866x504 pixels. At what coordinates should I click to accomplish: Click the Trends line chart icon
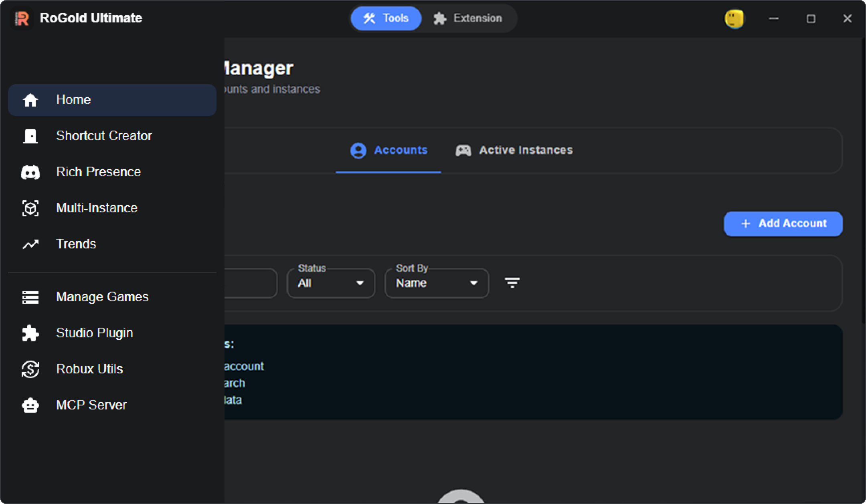coord(30,244)
